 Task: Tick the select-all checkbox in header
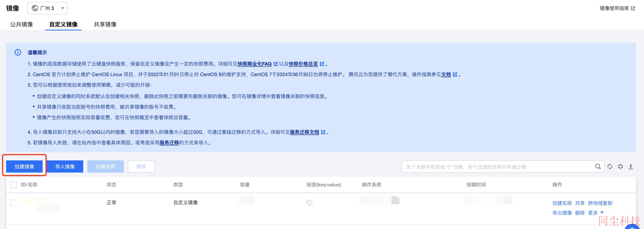pyautogui.click(x=13, y=185)
